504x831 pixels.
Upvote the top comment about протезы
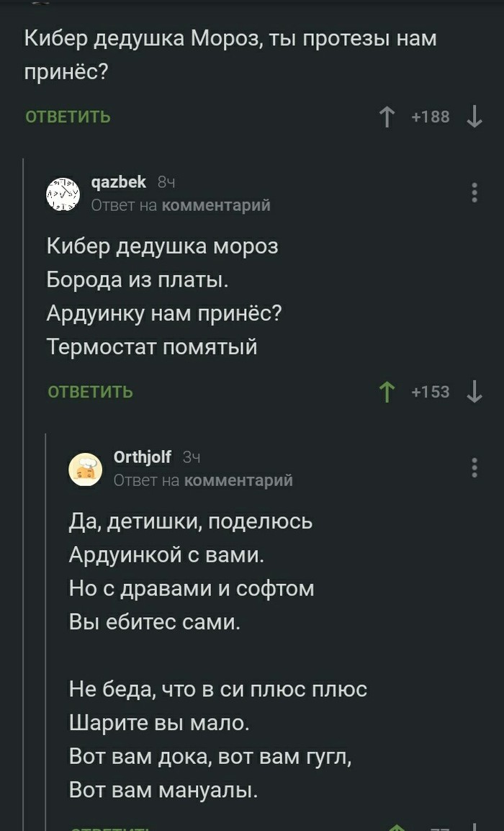point(387,117)
